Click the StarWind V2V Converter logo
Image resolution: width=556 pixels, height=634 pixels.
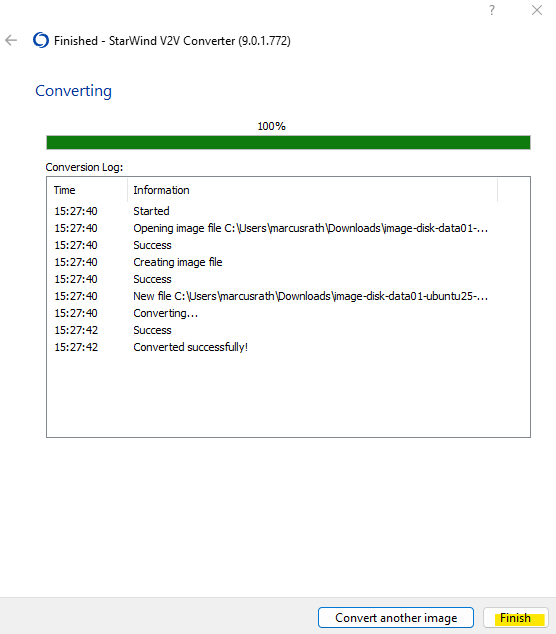pos(41,40)
